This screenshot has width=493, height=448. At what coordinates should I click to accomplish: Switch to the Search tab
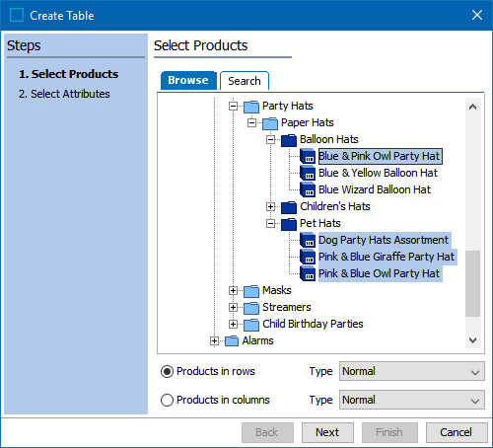click(245, 81)
